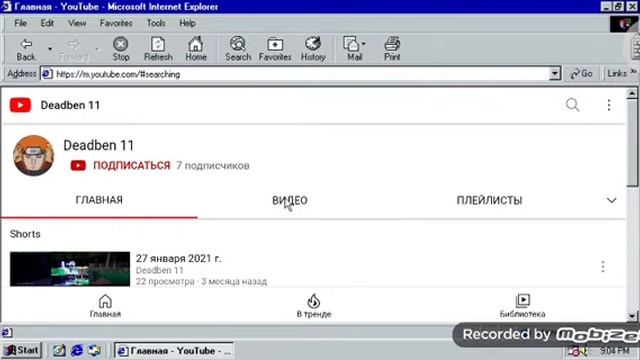
Task: Click the 7 подписчиков text
Action: 213,165
